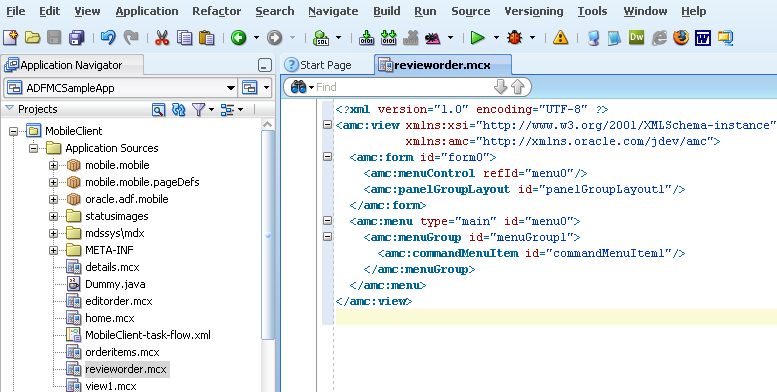This screenshot has height=392, width=777.
Task: Select details.mcx in the tree
Action: point(112,267)
